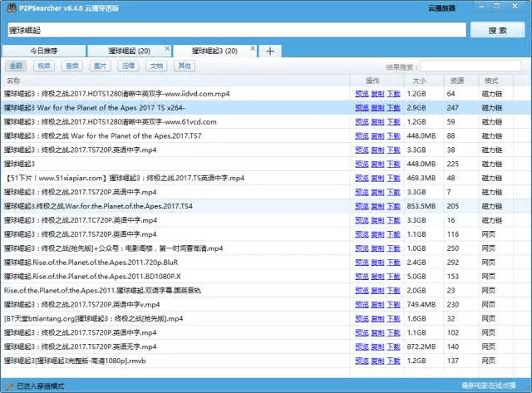Click the tunnel mode status icon
Screen dimensions: 532x393
9,386
